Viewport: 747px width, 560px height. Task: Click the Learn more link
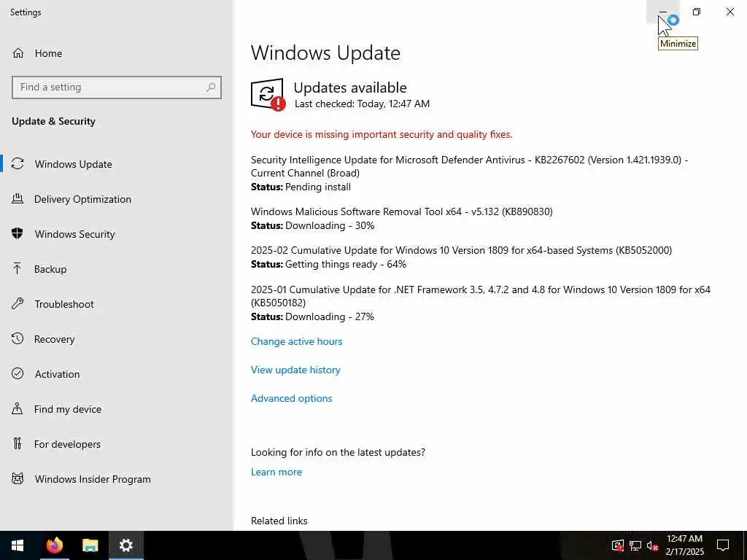[x=276, y=472]
